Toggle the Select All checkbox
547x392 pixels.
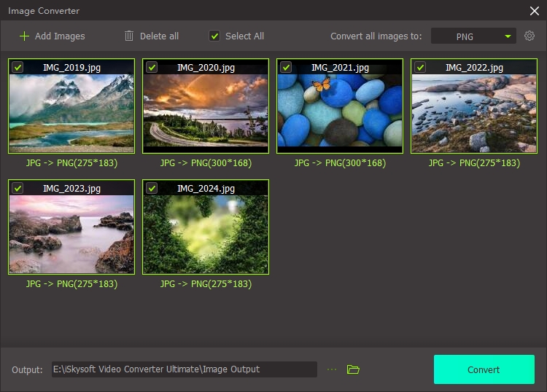click(214, 36)
